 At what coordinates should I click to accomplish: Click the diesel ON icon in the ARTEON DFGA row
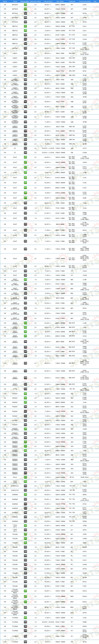click(25, 13)
